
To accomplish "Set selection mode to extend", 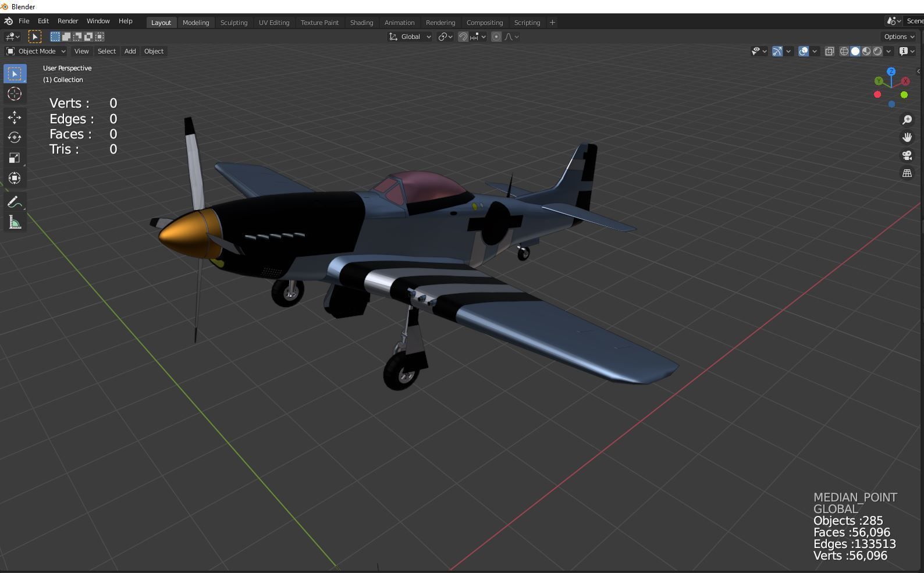I will 66,37.
